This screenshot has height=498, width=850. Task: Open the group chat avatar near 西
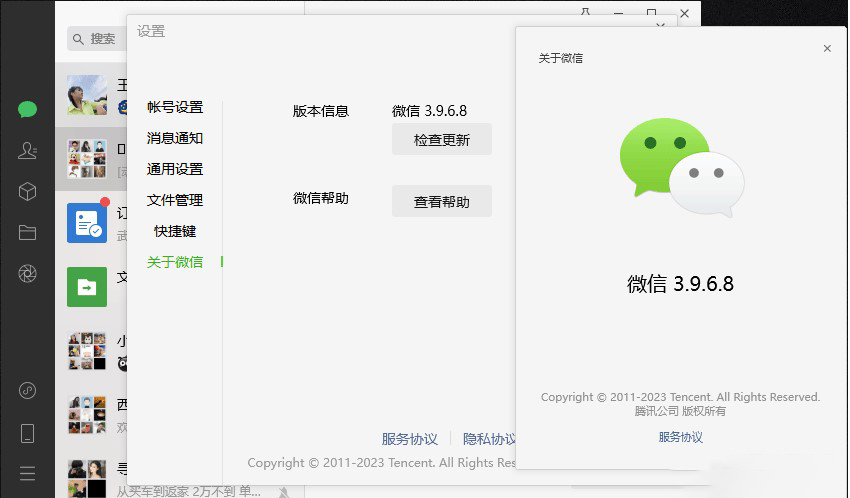point(87,415)
